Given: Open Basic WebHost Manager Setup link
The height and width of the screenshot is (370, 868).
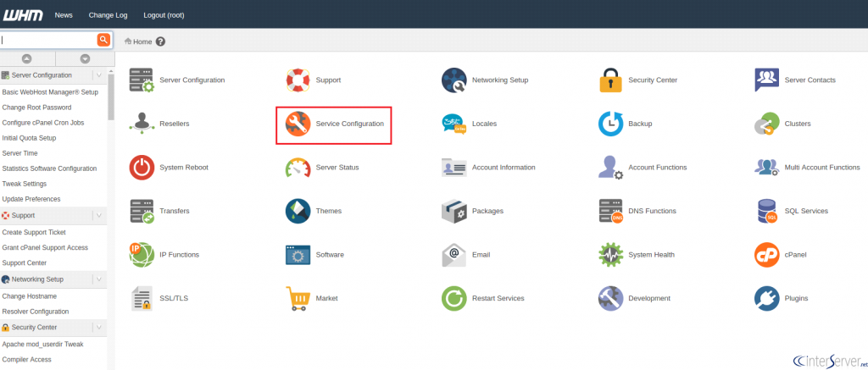Looking at the screenshot, I should (x=50, y=92).
